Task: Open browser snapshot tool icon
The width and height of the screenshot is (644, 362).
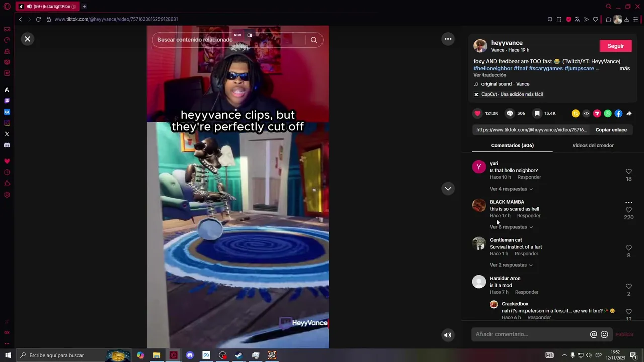Action: [559, 19]
